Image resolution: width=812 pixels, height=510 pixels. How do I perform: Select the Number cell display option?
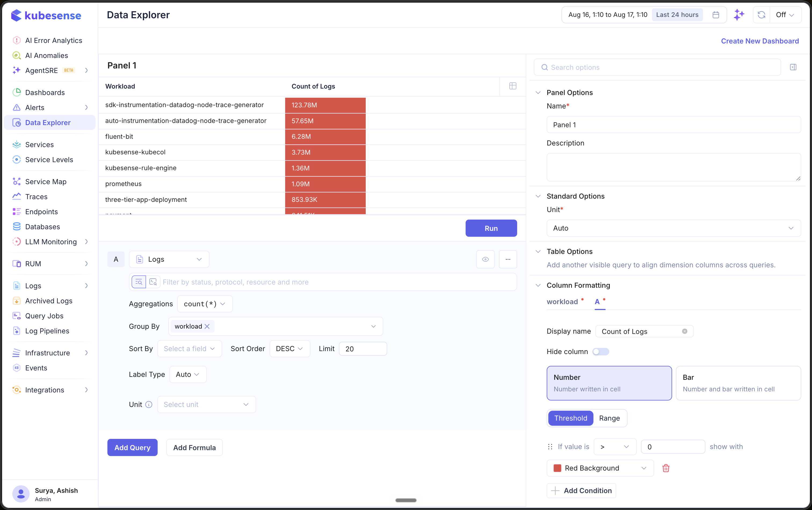coord(609,383)
